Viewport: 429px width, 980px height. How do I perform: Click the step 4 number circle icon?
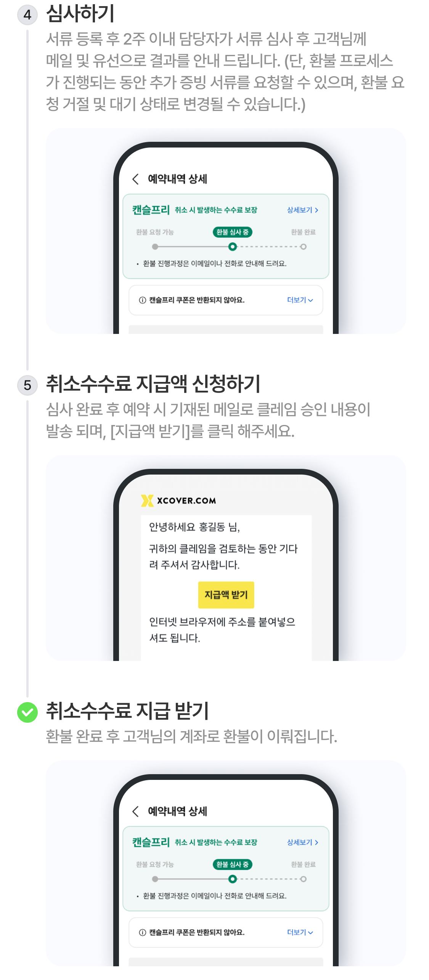tap(27, 15)
